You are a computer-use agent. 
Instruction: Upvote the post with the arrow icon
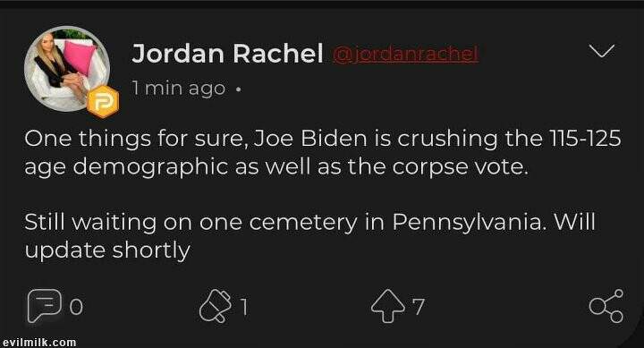coord(388,306)
